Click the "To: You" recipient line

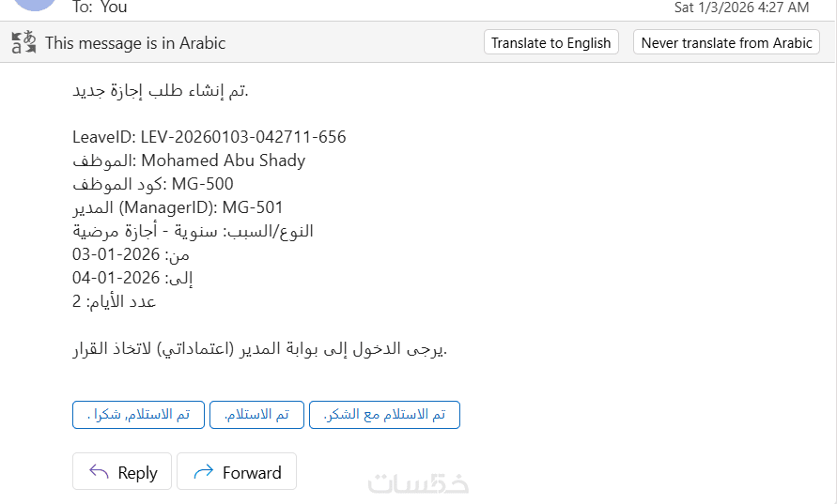click(100, 8)
